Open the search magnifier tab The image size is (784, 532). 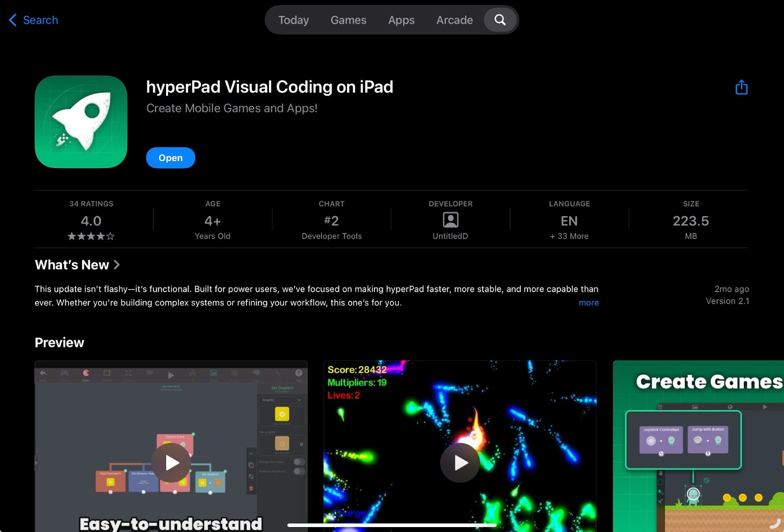click(500, 20)
